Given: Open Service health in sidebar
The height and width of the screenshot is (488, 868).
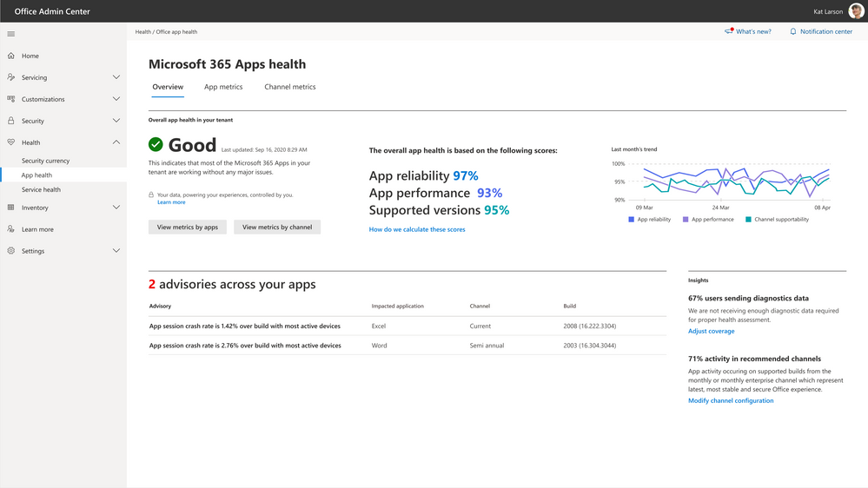Looking at the screenshot, I should pos(41,189).
